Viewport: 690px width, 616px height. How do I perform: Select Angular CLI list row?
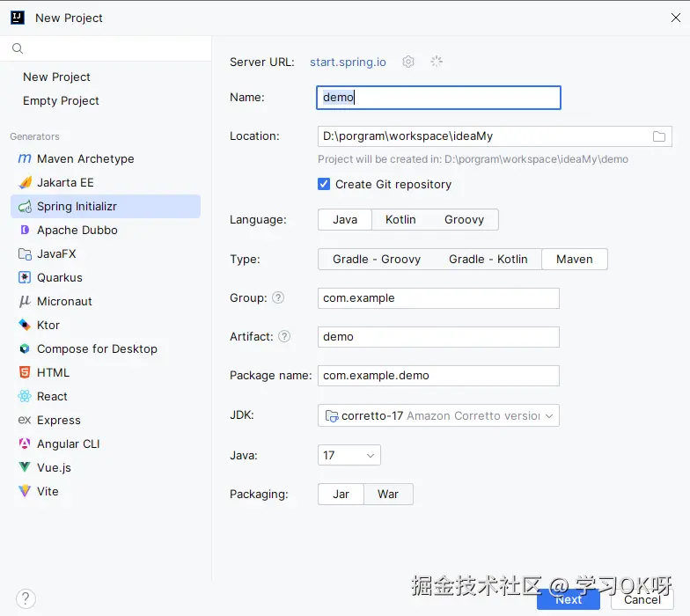(106, 444)
